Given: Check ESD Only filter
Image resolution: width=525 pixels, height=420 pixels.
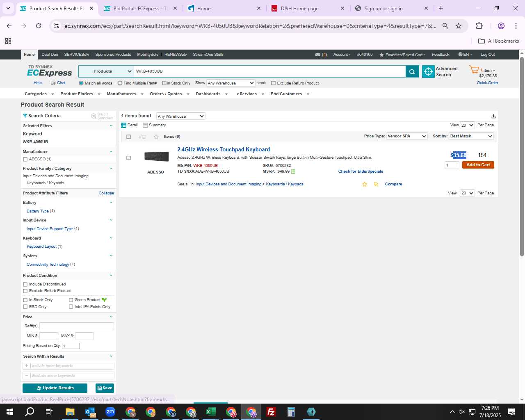Looking at the screenshot, I should 25,307.
